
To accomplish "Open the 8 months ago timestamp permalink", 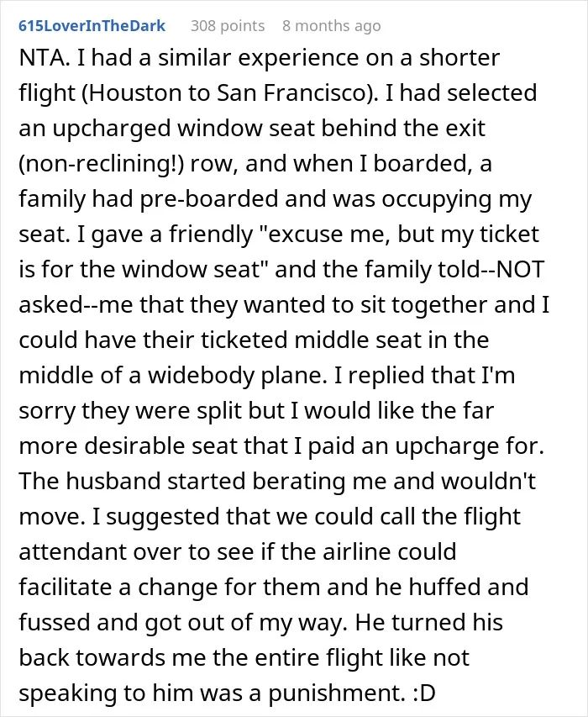I will [x=331, y=26].
